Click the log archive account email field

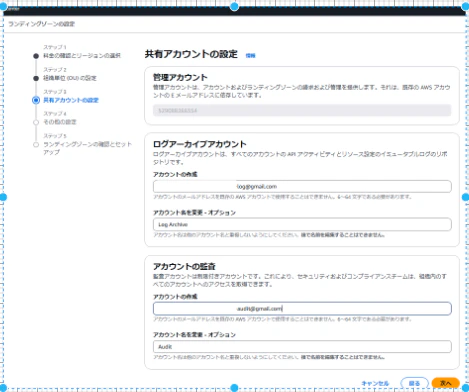[302, 186]
